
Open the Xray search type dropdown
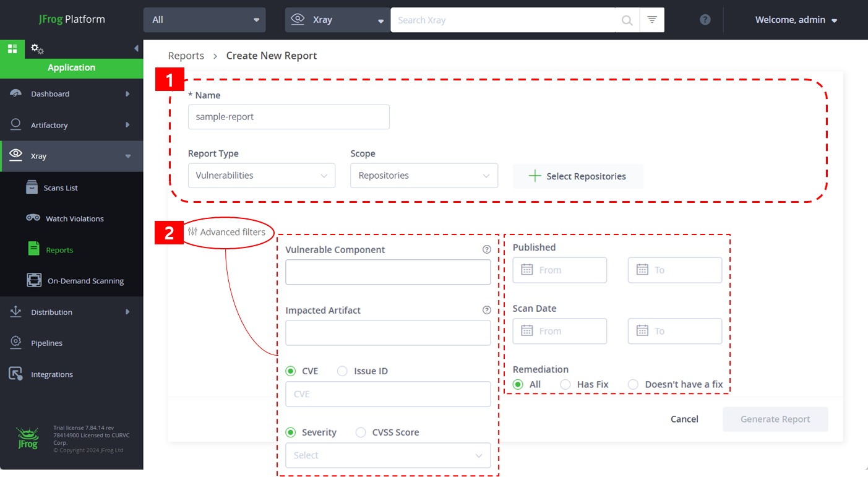(337, 20)
